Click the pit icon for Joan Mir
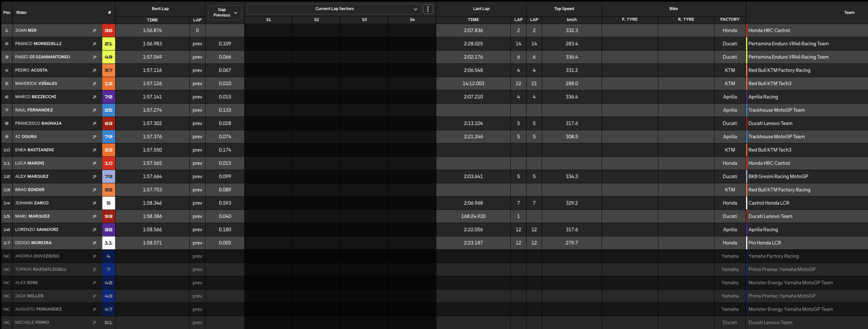 point(95,31)
